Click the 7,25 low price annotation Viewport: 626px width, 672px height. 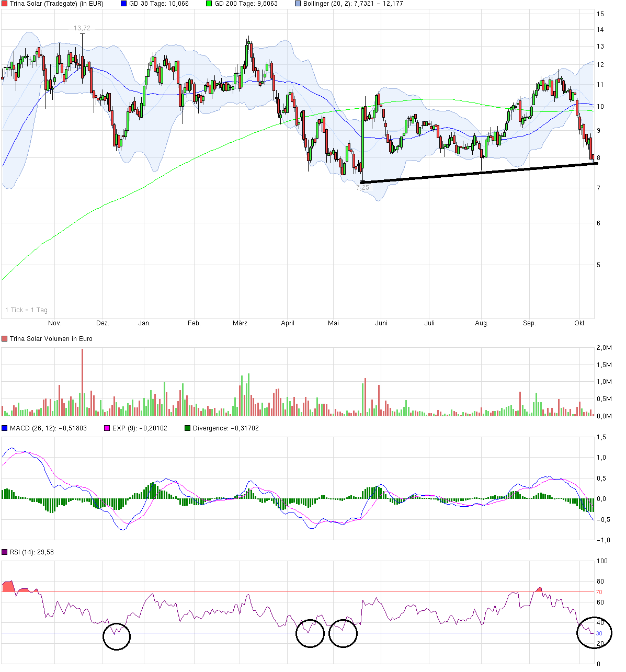click(x=363, y=188)
